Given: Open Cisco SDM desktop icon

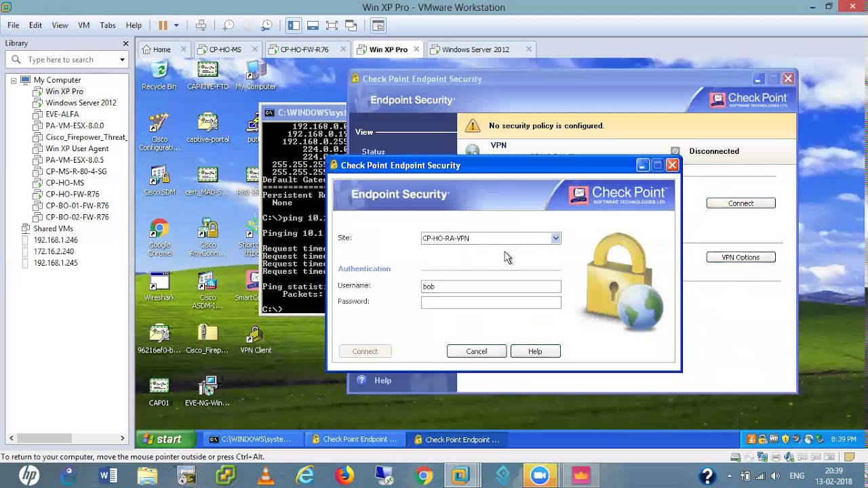Looking at the screenshot, I should (159, 181).
